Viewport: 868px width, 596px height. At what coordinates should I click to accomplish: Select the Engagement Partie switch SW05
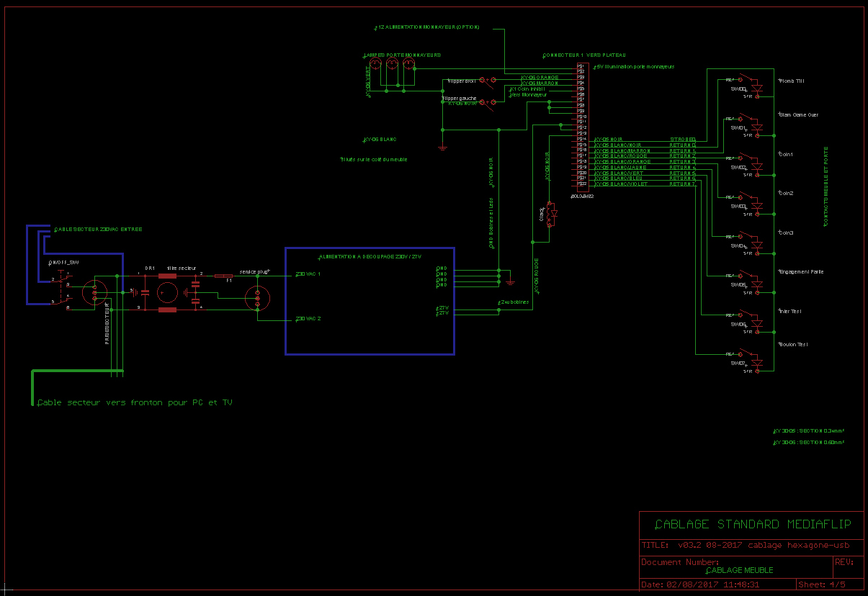click(x=749, y=280)
